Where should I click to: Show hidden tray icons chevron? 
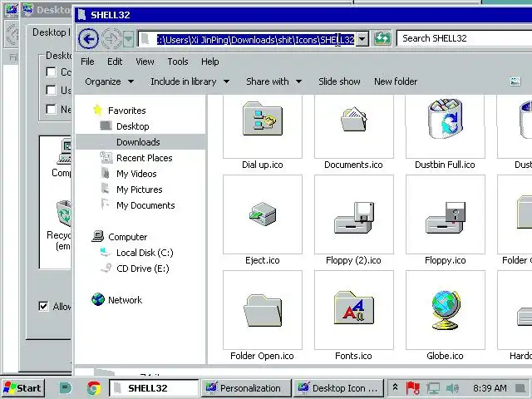tap(395, 387)
